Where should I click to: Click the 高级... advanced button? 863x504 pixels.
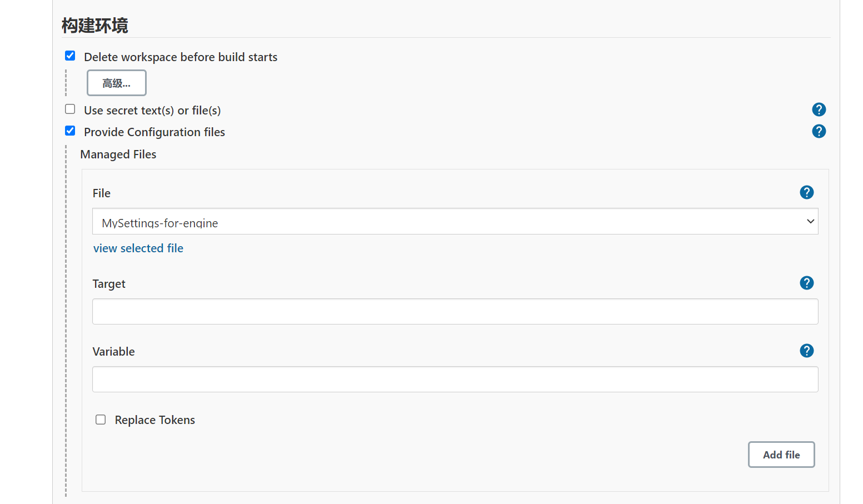[117, 83]
